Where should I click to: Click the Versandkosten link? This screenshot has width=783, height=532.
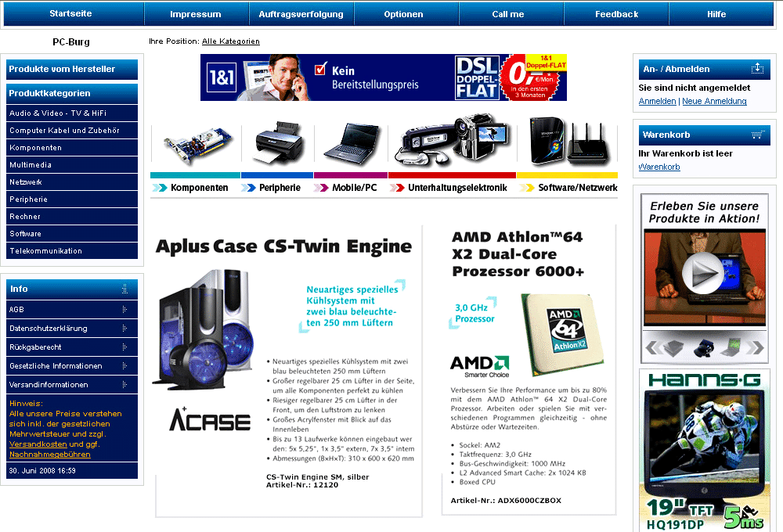(38, 444)
